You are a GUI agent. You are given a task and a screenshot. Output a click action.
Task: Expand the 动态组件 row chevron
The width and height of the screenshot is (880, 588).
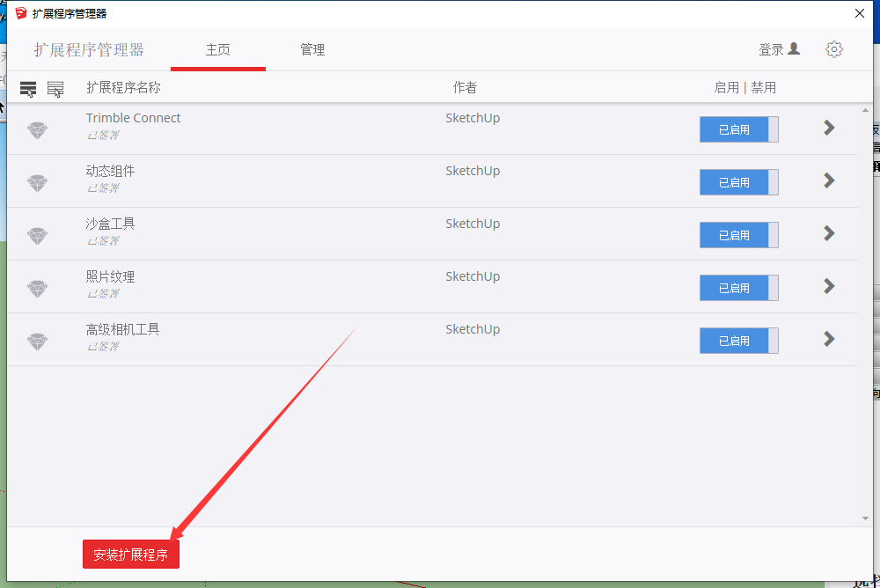point(829,180)
